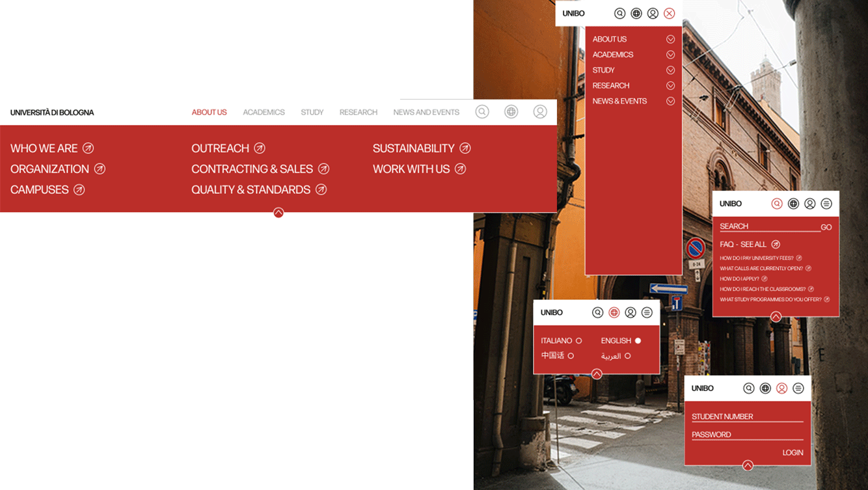This screenshot has height=490, width=868.
Task: Open the WHO WE ARE link
Action: (52, 148)
